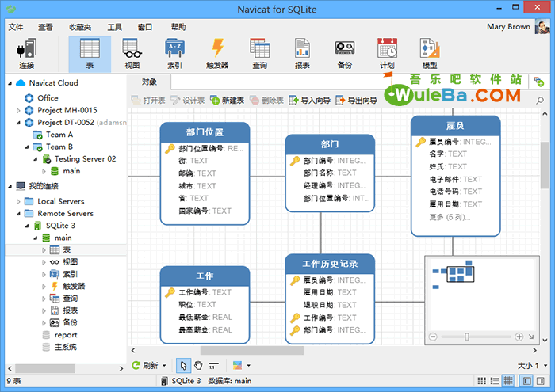
Task: Click the minimap zoom out button
Action: pos(433,337)
